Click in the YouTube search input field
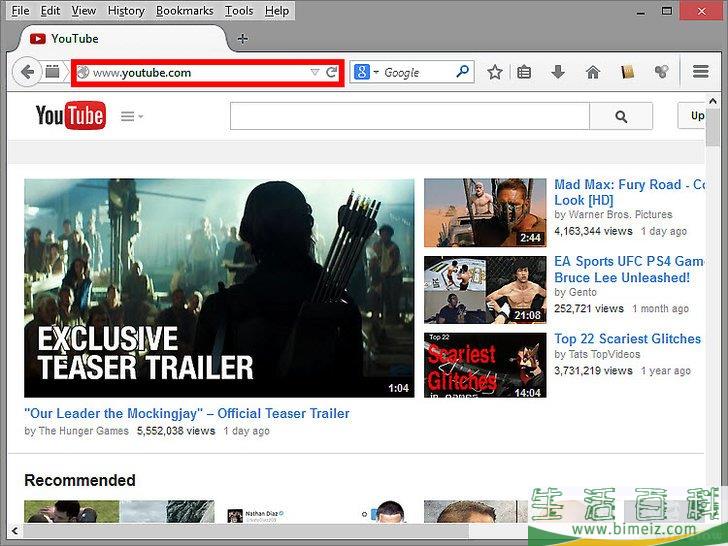The width and height of the screenshot is (728, 546). [410, 116]
